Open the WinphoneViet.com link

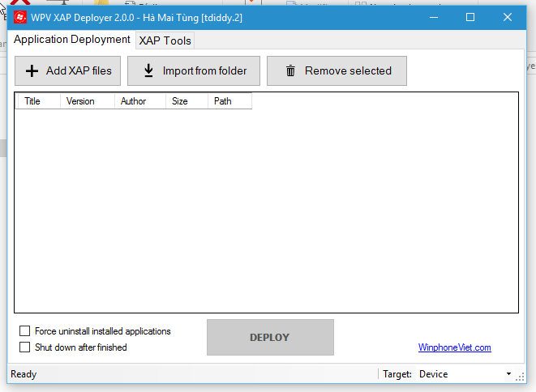454,347
